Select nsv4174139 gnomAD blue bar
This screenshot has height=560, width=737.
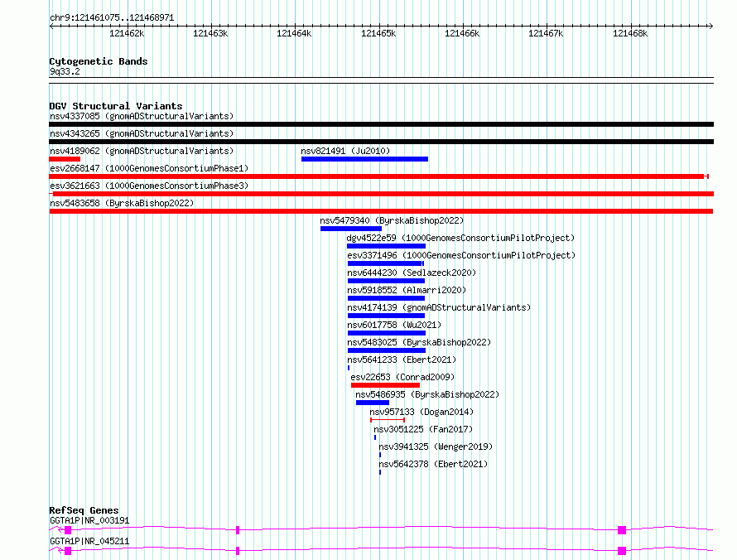(x=387, y=316)
